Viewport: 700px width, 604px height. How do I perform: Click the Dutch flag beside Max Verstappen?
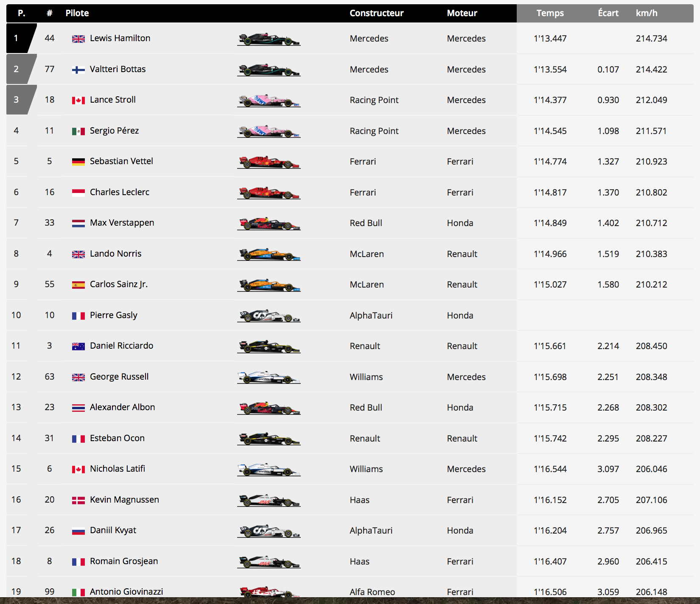point(78,224)
